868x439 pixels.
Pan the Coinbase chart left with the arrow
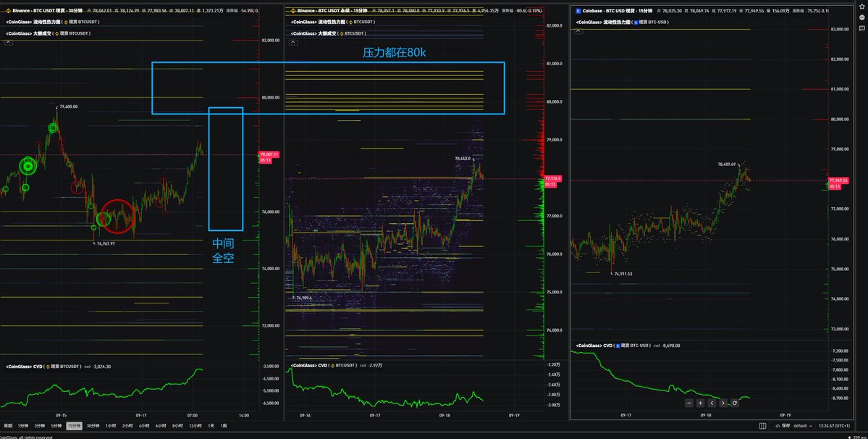(712, 403)
